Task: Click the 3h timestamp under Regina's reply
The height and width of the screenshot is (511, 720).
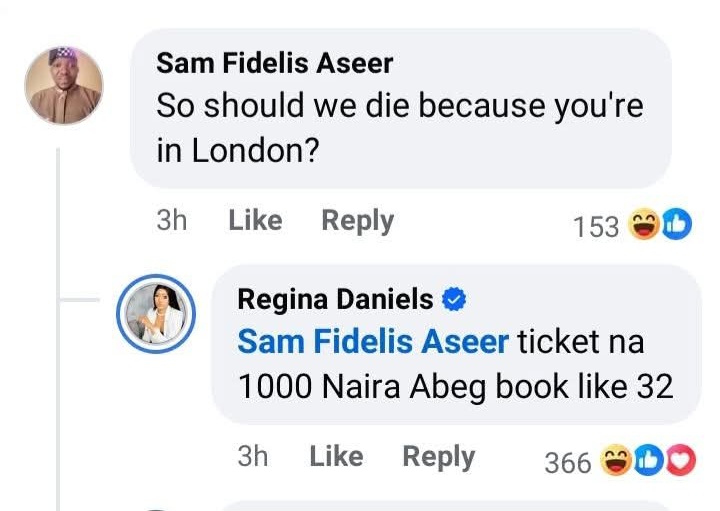Action: click(253, 457)
